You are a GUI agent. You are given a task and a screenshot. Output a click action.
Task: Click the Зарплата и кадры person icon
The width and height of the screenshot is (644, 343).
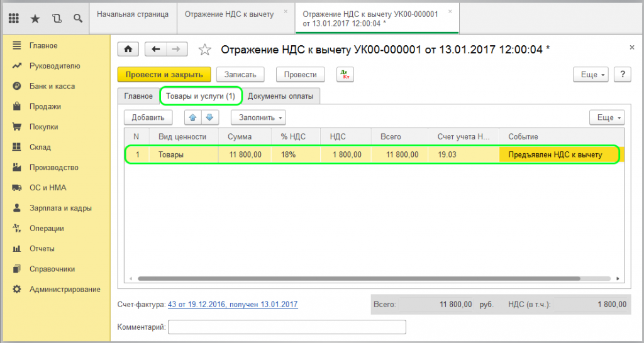point(17,208)
